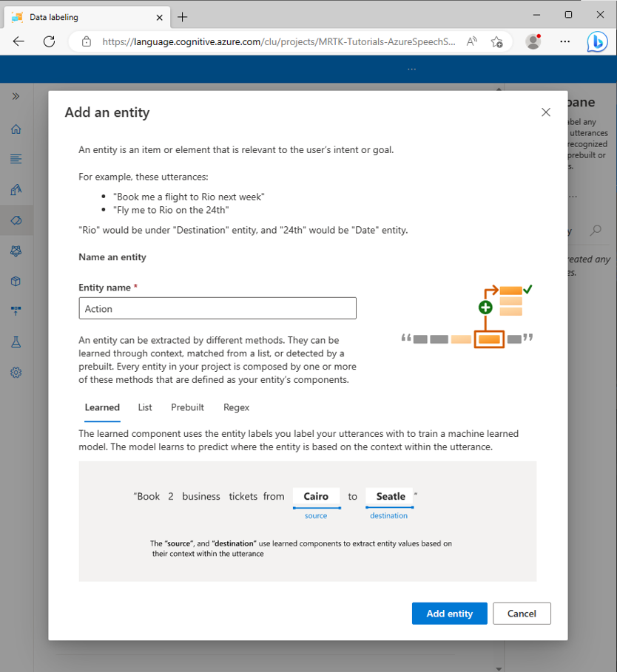Click the Bing chat icon in browser toolbar
617x672 pixels.
pos(597,41)
